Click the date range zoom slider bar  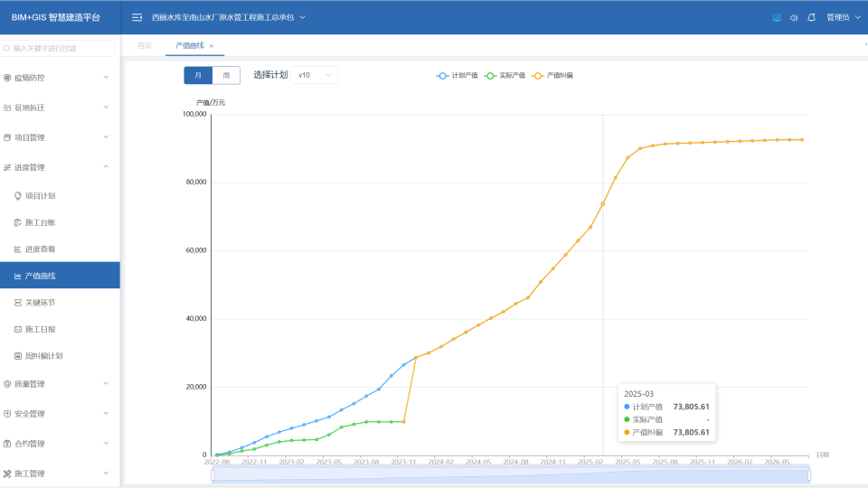tap(511, 475)
